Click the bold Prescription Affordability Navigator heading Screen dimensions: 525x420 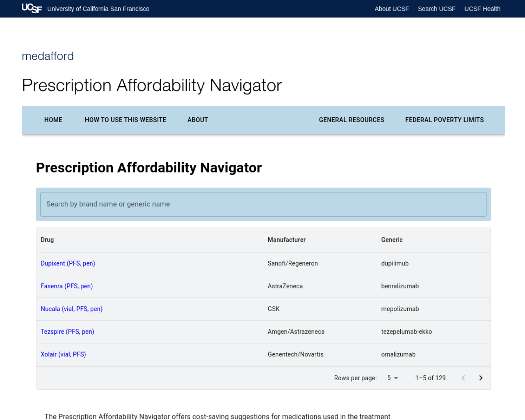[x=149, y=168]
